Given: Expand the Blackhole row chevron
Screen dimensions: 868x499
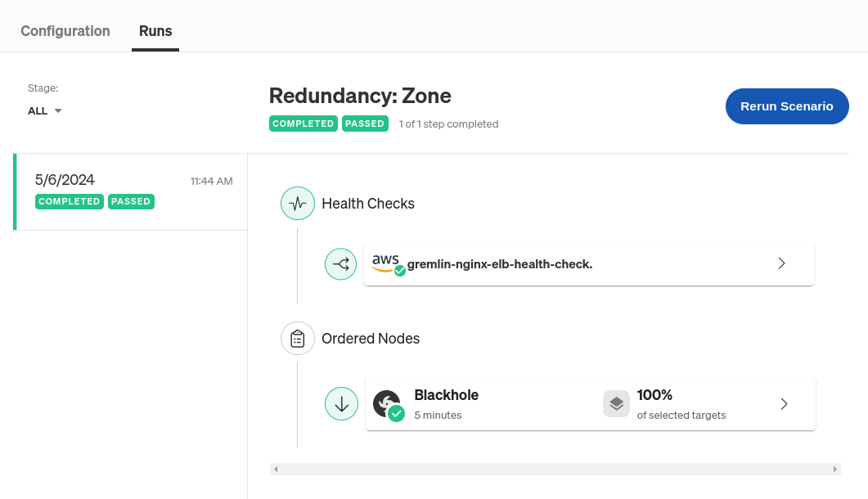Looking at the screenshot, I should [x=784, y=404].
